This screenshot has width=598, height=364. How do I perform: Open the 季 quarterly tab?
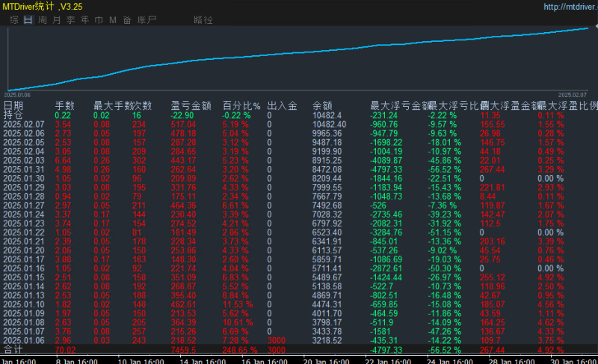(71, 20)
